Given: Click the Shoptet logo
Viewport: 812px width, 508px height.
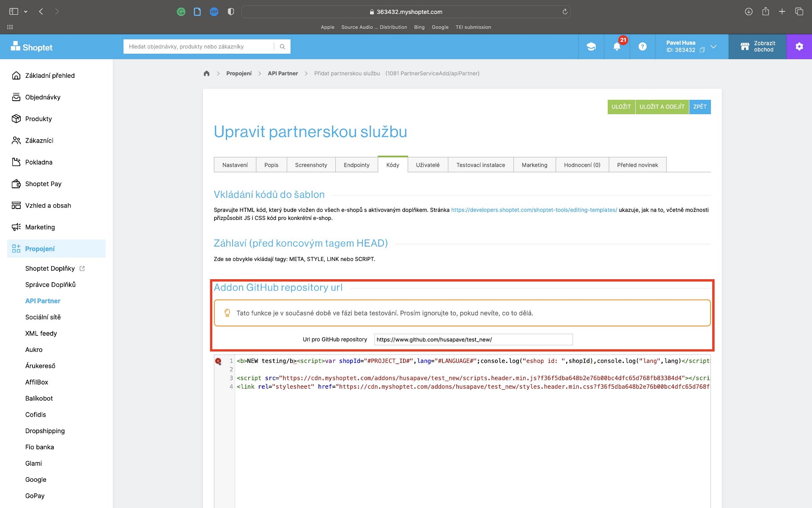Looking at the screenshot, I should [32, 47].
